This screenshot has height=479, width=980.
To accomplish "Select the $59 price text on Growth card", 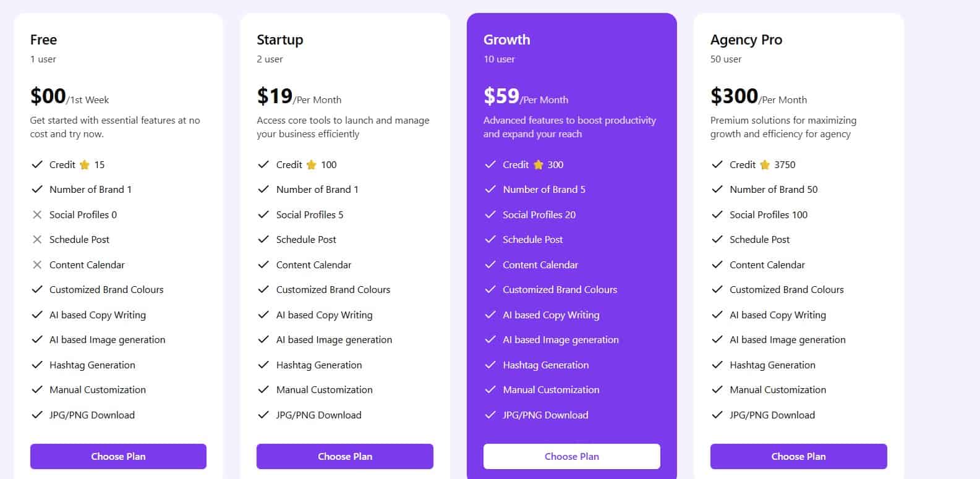I will pos(501,96).
